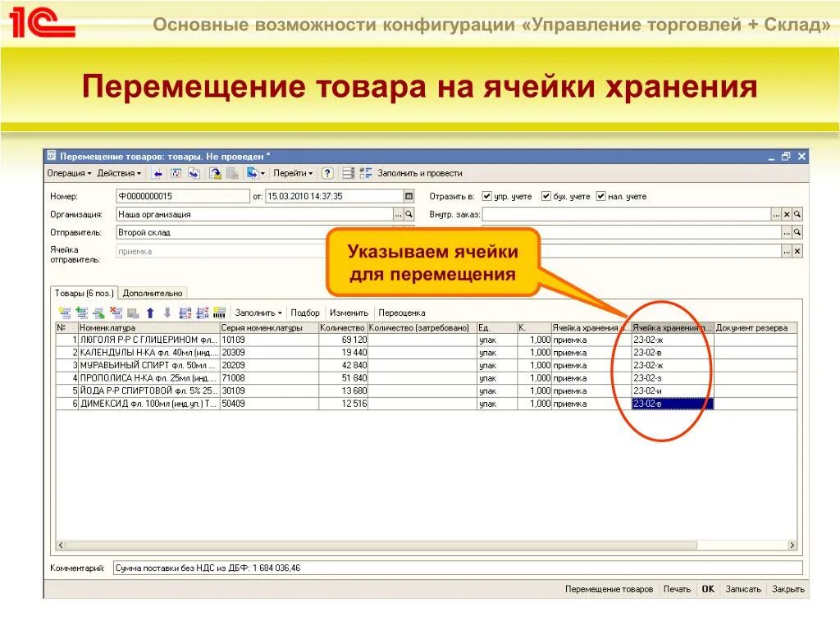Add a new row to goods table
This screenshot has width=840, height=630.
point(65,313)
